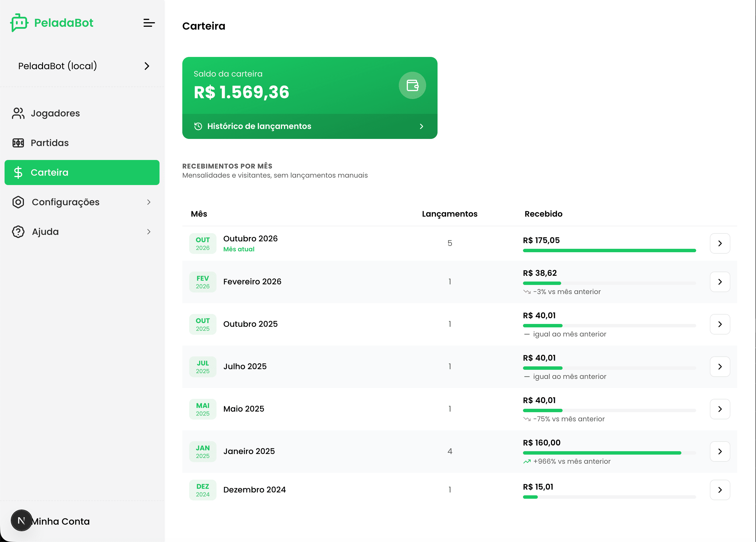Open Histórico de lançamentos link
756x542 pixels.
310,126
